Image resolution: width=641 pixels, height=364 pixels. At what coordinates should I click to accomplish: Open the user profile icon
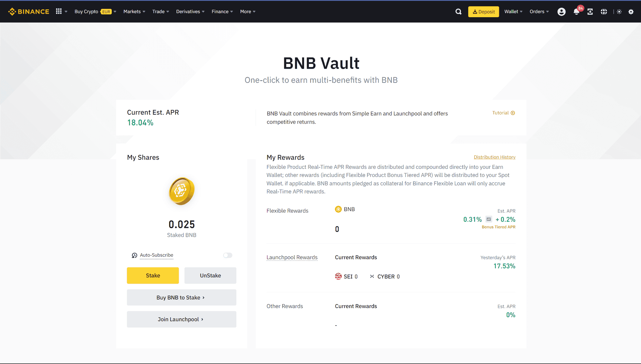click(x=562, y=11)
